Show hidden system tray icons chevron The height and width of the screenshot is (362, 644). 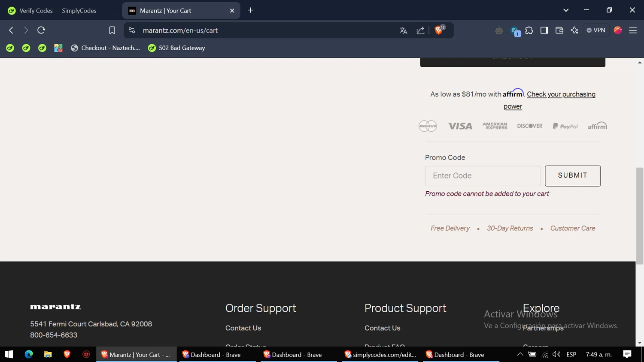pyautogui.click(x=520, y=354)
